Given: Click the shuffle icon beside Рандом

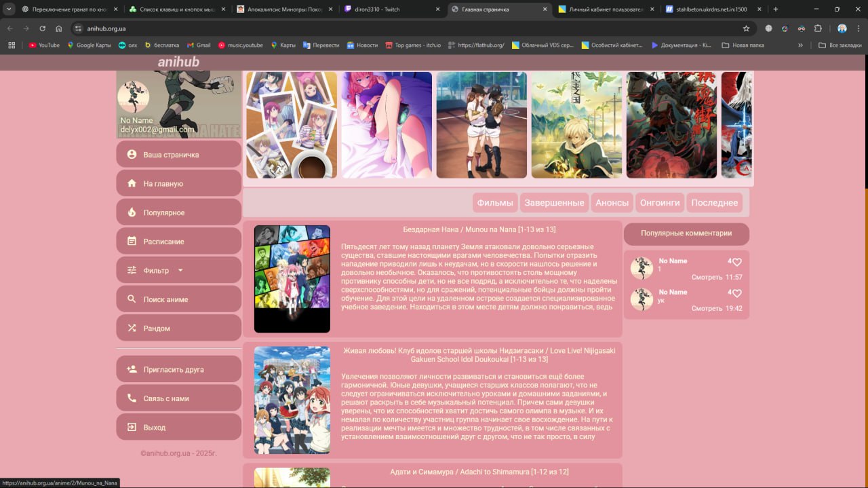Looking at the screenshot, I should click(x=132, y=329).
